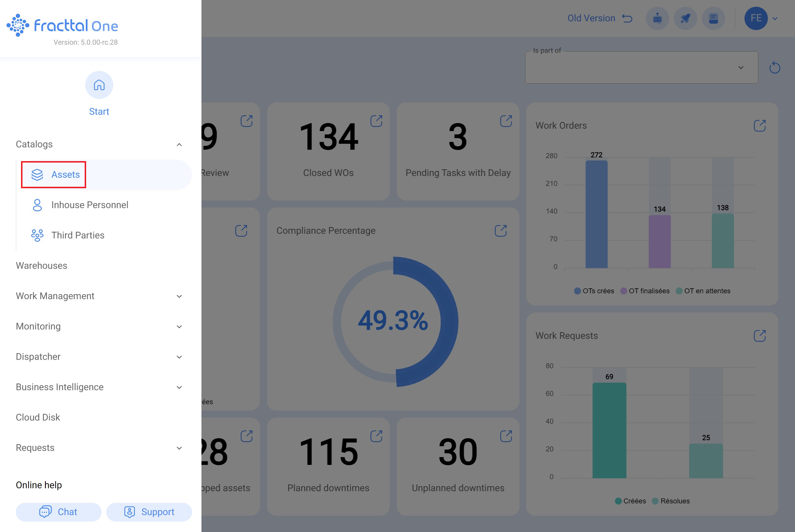This screenshot has width=795, height=532.
Task: Select the Assets catalog icon
Action: pos(37,175)
